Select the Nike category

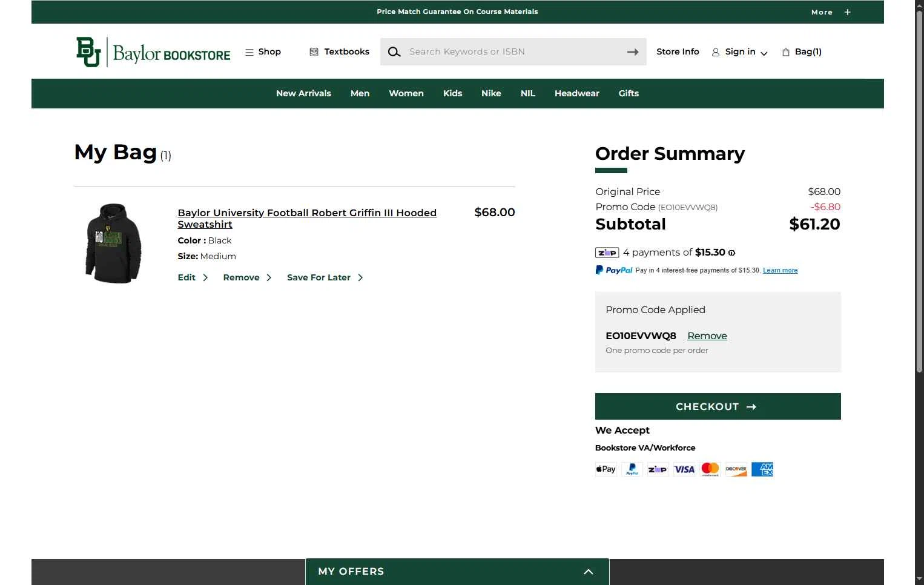point(491,93)
